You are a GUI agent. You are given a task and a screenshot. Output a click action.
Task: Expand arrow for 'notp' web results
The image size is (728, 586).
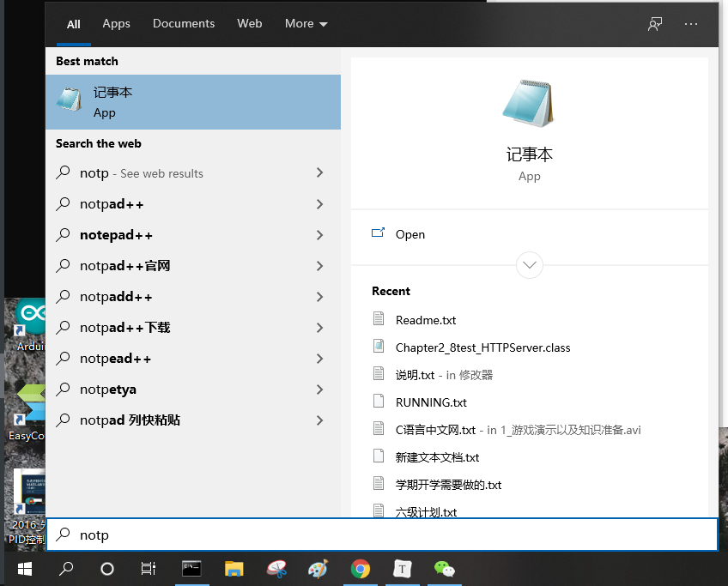coord(319,173)
